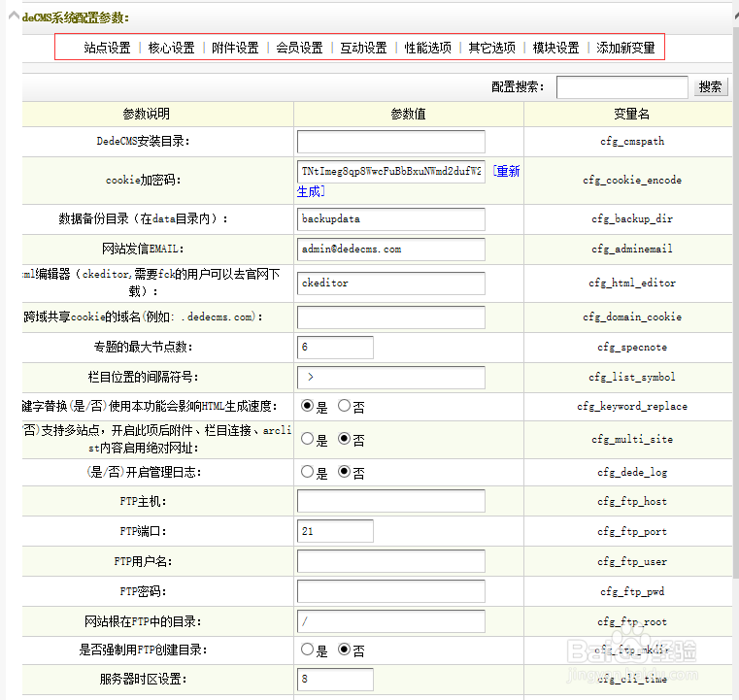The image size is (739, 700).
Task: Edit the 栏目位置的间隔符号 field
Action: click(x=390, y=378)
